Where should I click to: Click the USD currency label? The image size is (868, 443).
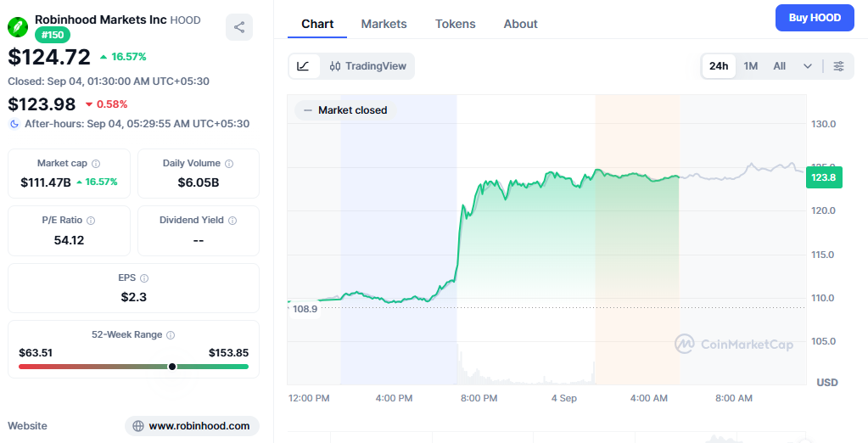(x=827, y=383)
